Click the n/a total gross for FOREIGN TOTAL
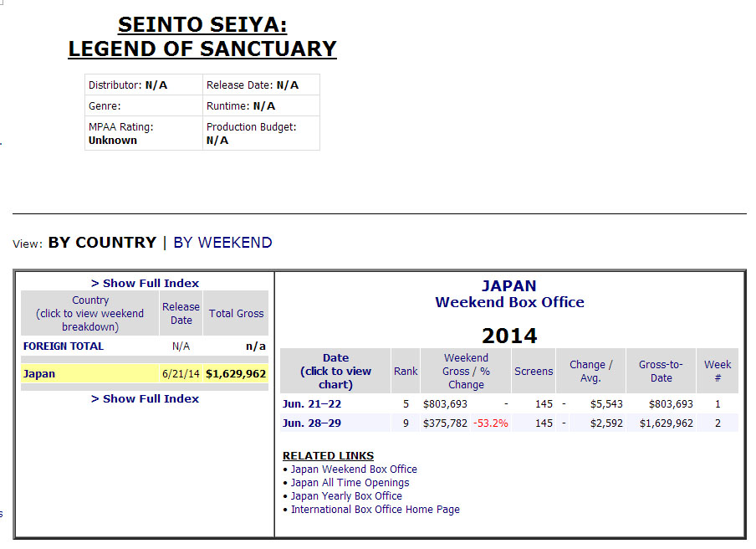 (256, 346)
